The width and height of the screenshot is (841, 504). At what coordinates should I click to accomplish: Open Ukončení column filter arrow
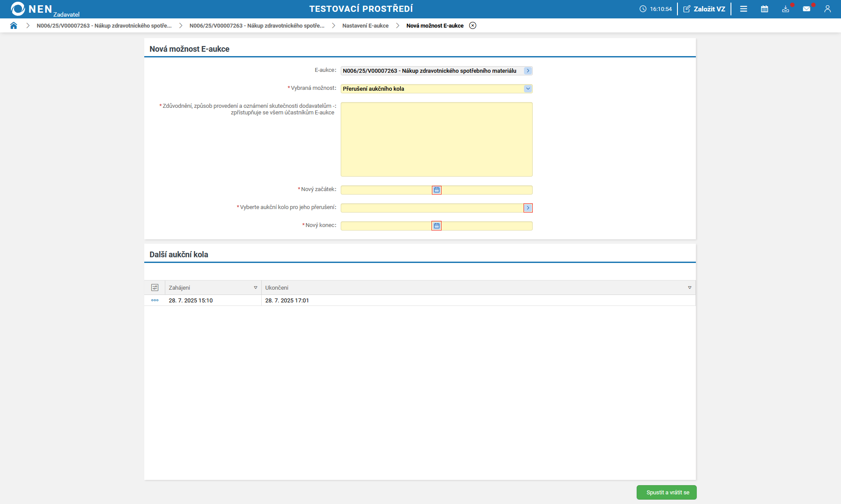(x=690, y=287)
